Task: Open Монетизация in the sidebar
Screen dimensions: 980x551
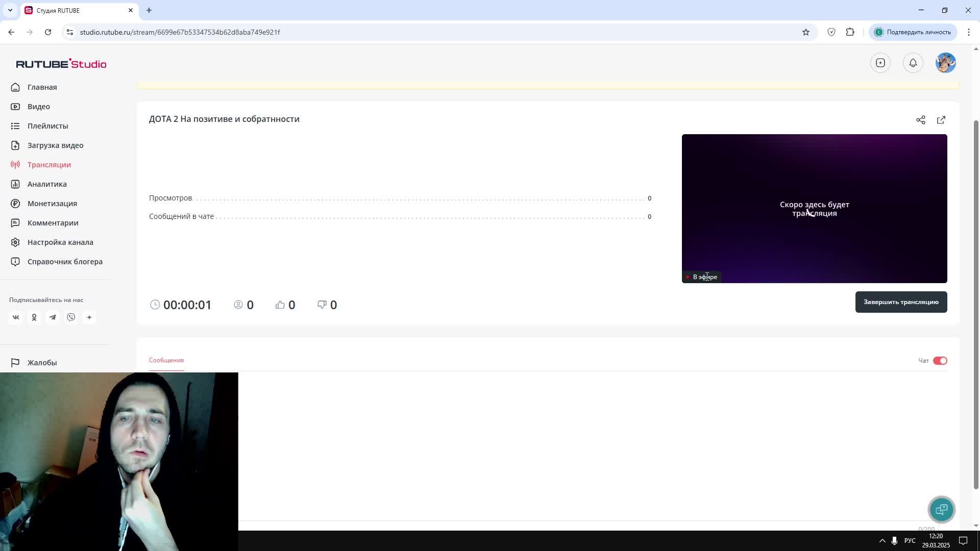Action: (52, 204)
